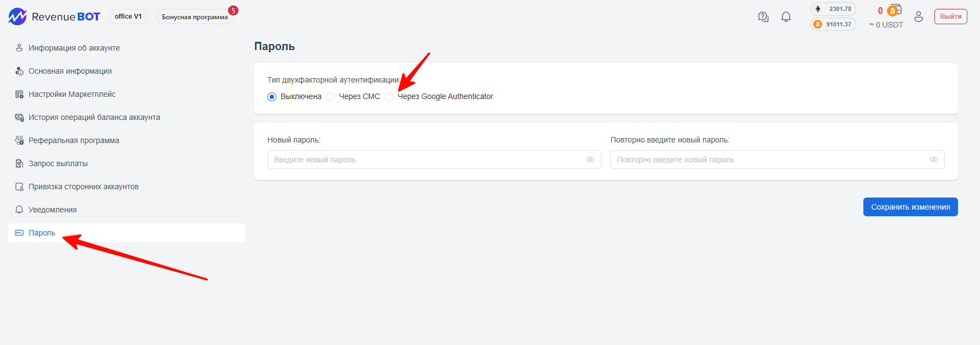Click the Выйти logout button
This screenshot has width=980, height=345.
tap(950, 17)
